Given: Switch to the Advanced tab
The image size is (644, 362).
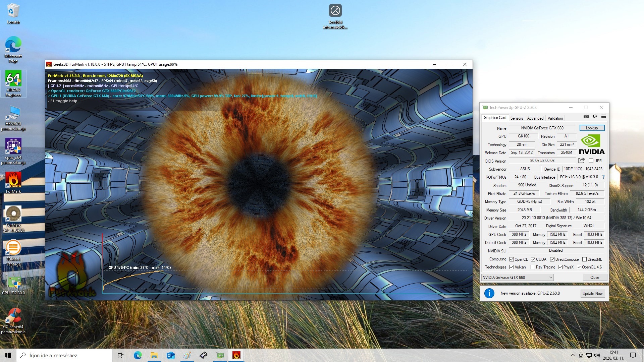Looking at the screenshot, I should click(x=535, y=118).
